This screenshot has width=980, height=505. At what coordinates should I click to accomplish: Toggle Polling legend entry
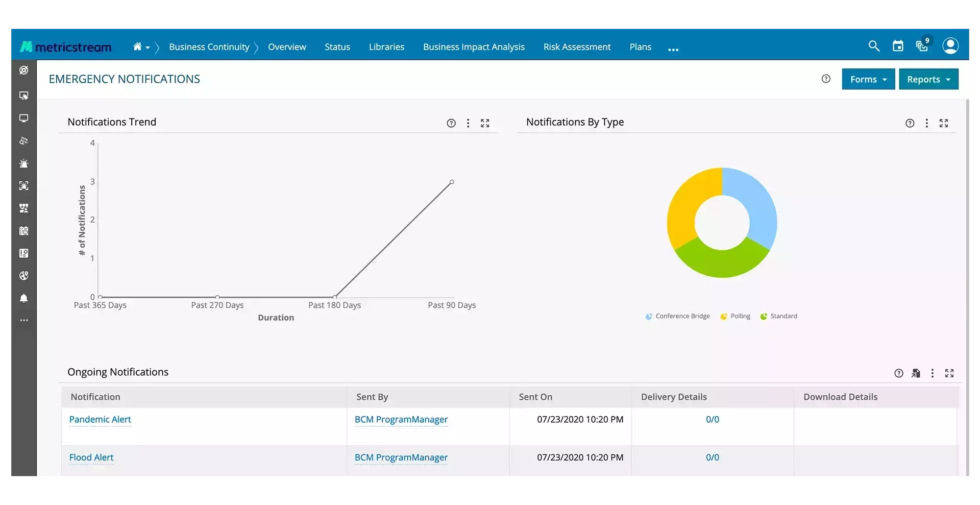tap(735, 316)
